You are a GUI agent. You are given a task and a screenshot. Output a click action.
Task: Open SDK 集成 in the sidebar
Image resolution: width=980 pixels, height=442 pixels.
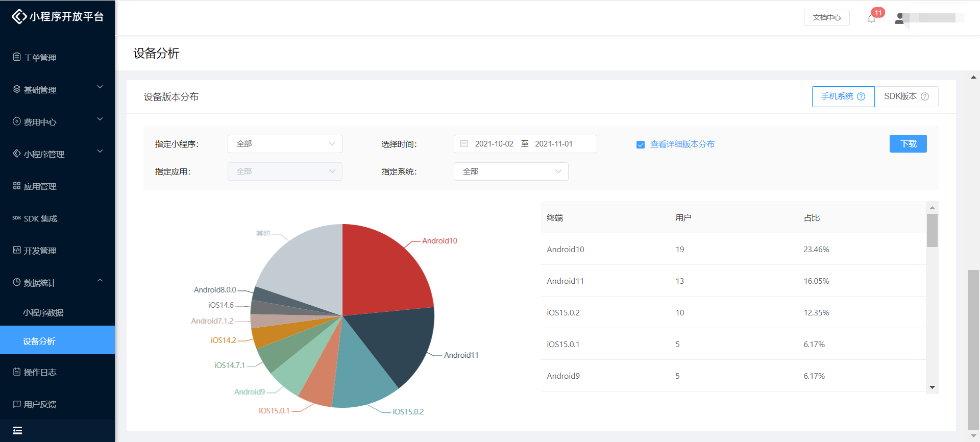[40, 218]
